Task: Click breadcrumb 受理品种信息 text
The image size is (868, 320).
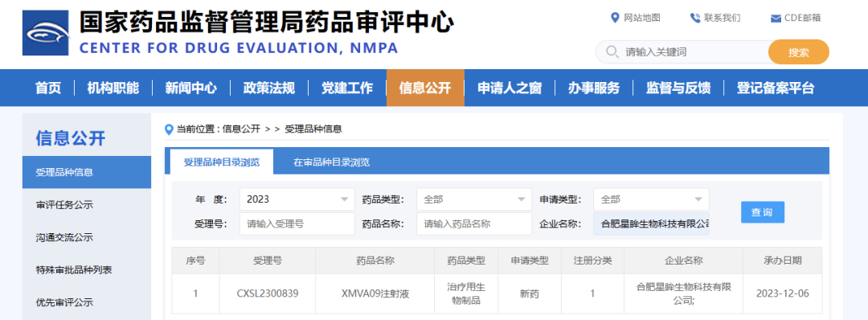Action: [x=313, y=129]
